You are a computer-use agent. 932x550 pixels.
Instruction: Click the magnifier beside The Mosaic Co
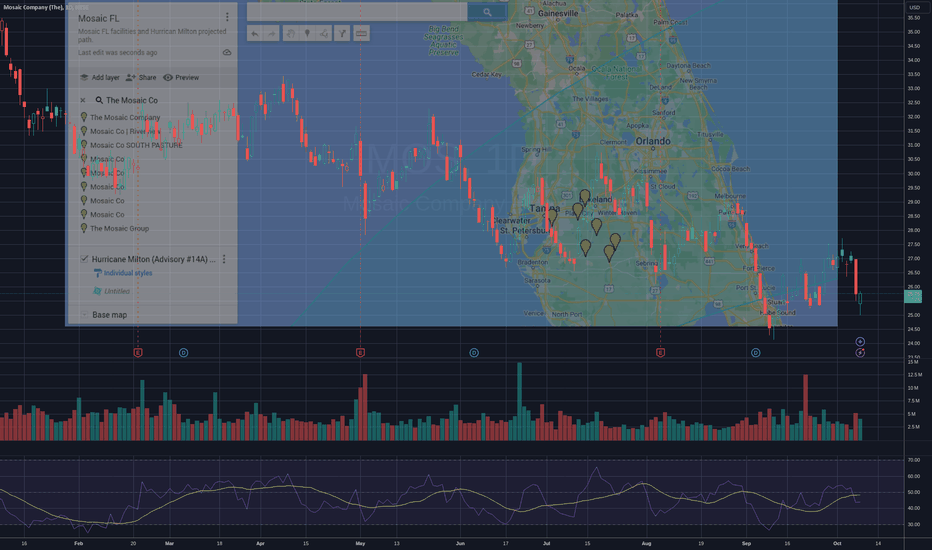point(99,100)
